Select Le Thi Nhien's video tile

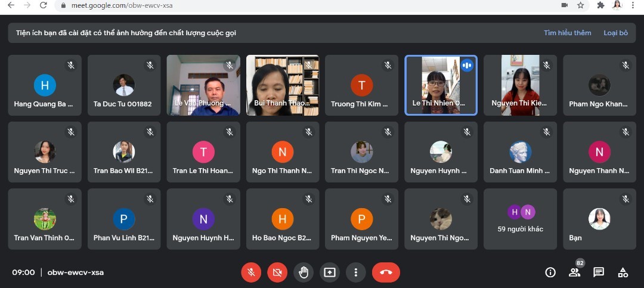(441, 85)
